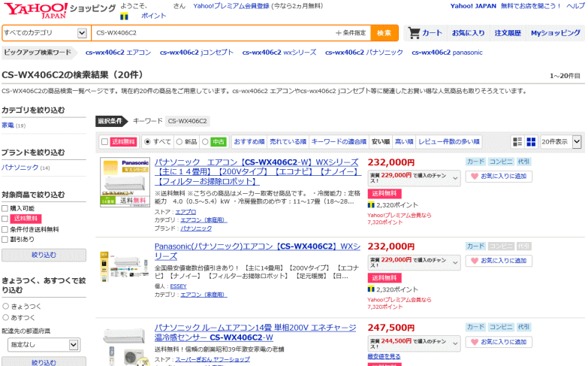Sort by 高い順
The image size is (588, 366).
tap(404, 142)
